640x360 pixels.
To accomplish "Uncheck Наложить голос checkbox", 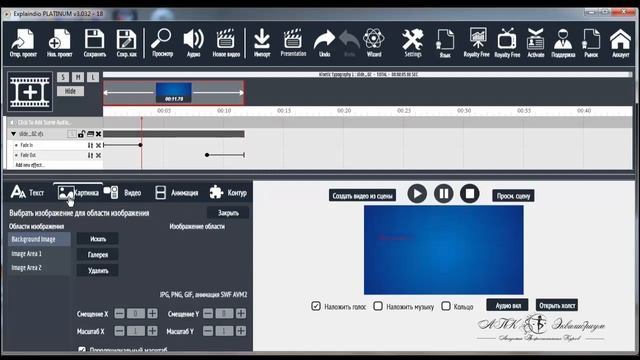I will tap(316, 306).
